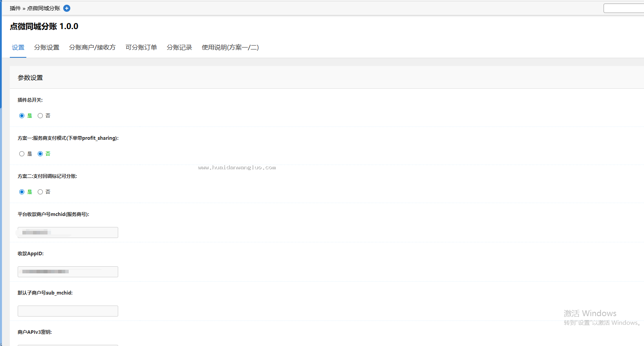Select 否 for 插件总开关
Image resolution: width=644 pixels, height=346 pixels.
tap(40, 116)
